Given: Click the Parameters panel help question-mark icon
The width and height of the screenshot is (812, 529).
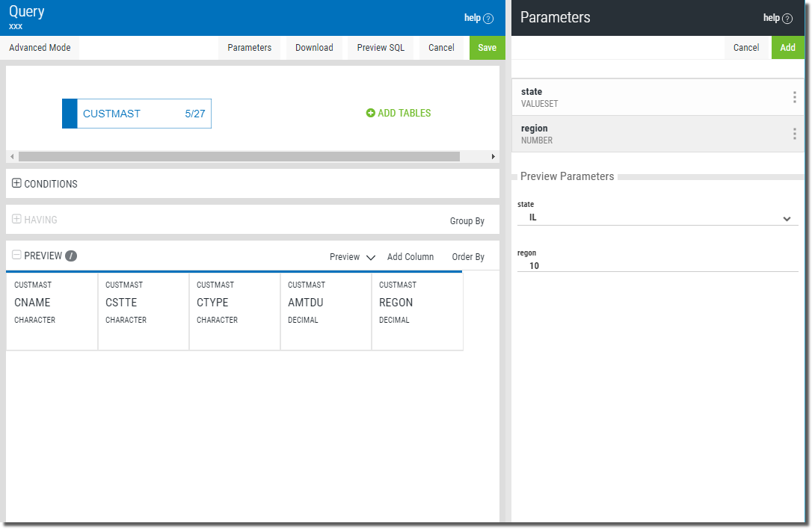Looking at the screenshot, I should [787, 19].
